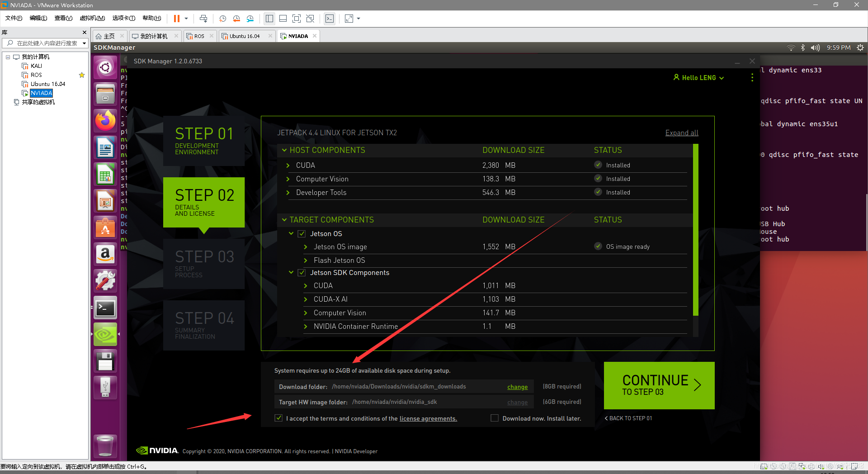Screen dimensions: 868x474
Task: Open the Amazon launcher icon
Action: [x=105, y=254]
